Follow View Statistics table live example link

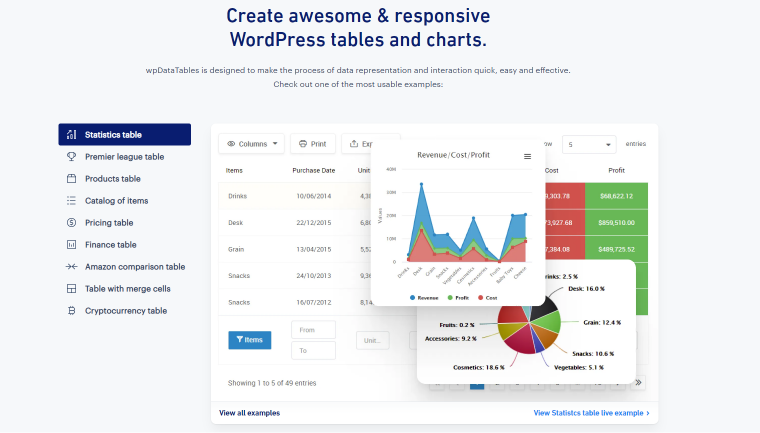591,413
